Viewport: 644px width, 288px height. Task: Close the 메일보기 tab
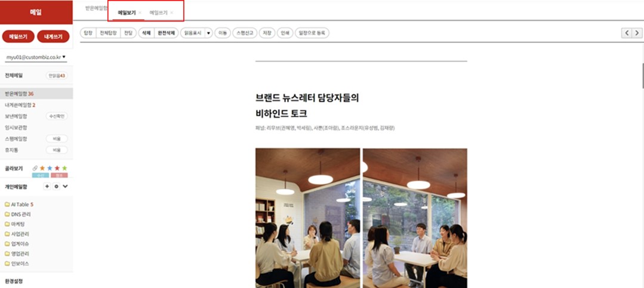[x=140, y=13]
